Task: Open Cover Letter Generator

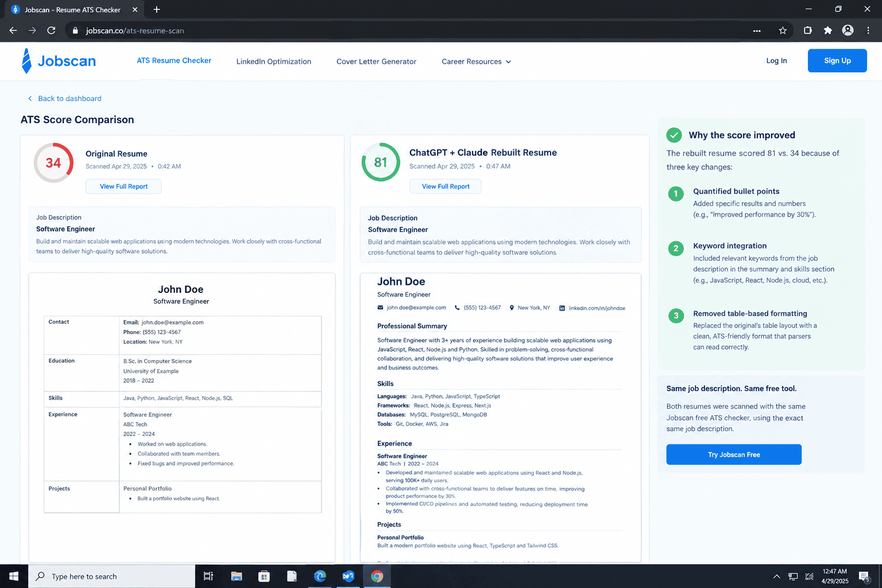Action: coord(376,61)
